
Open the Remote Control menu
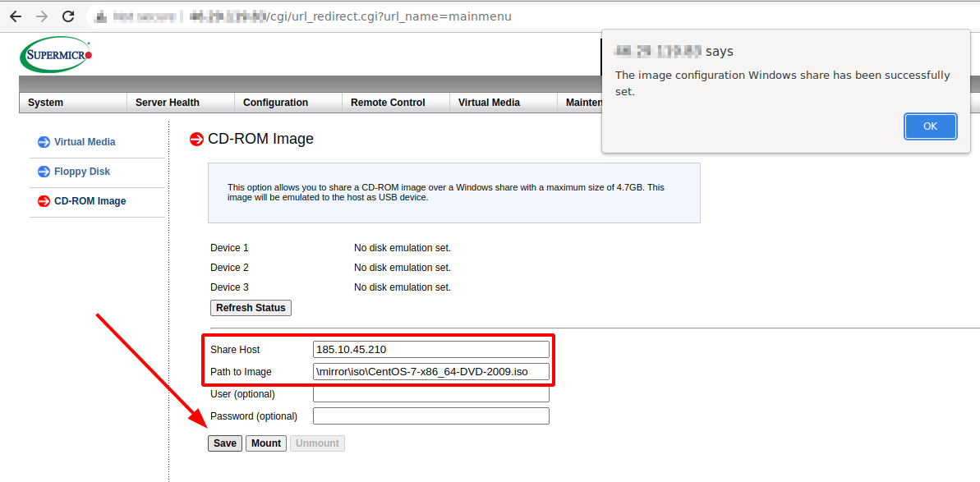(x=388, y=103)
